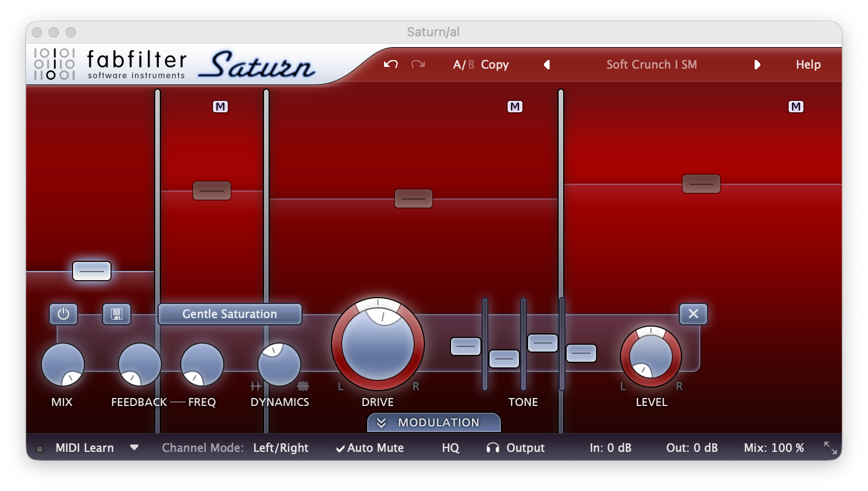Select the second TONE slider handle
The image size is (868, 491).
tap(504, 359)
